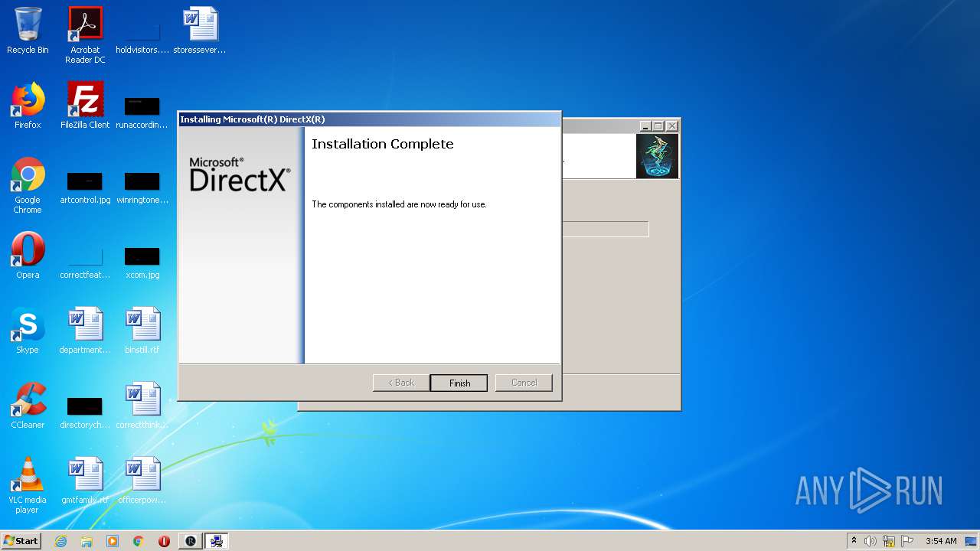Open Chrome from the taskbar
The height and width of the screenshot is (551, 980).
click(x=139, y=541)
